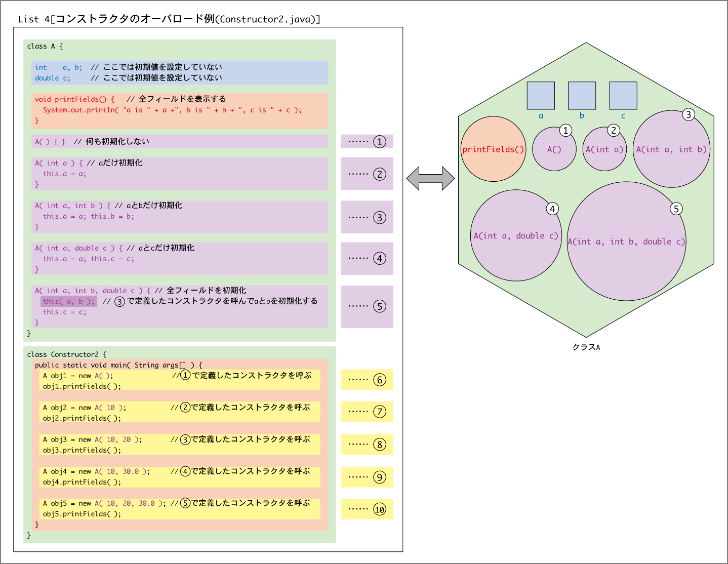This screenshot has height=564, width=728.
Task: Click the yellow marker box with ……⑧
Action: click(367, 444)
